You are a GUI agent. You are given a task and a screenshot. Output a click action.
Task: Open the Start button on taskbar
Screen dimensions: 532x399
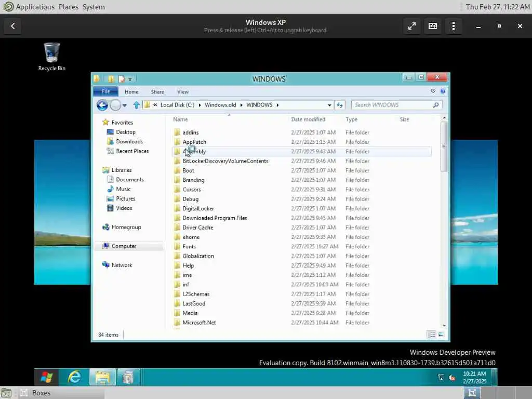[46, 377]
